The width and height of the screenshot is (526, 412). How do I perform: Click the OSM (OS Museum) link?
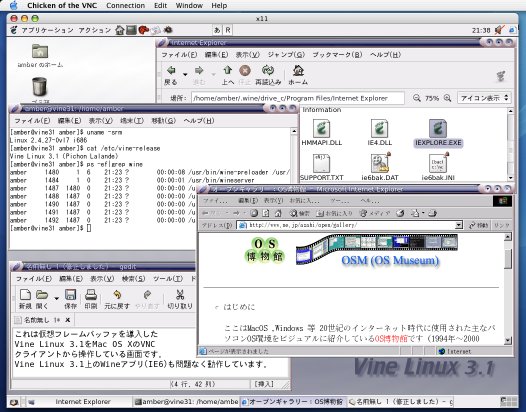coord(390,260)
